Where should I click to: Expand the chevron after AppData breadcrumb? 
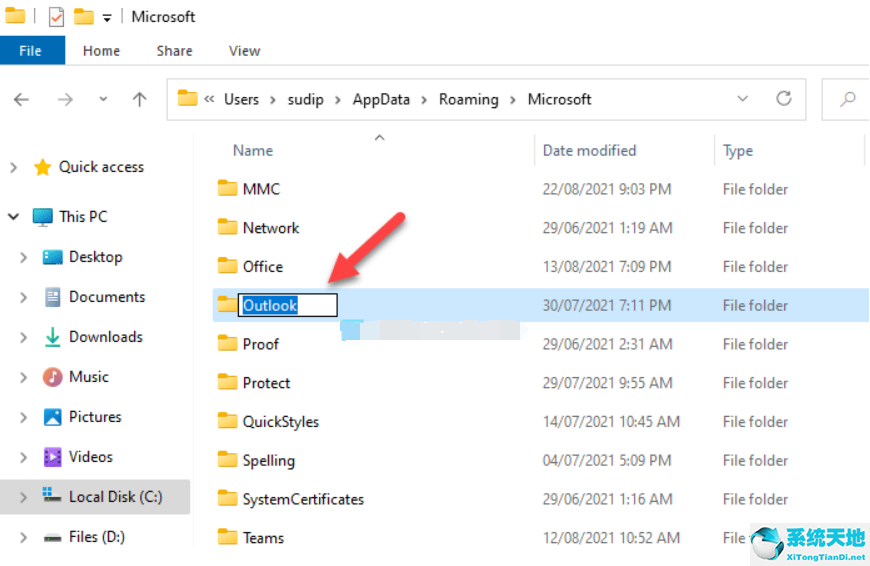tap(424, 100)
